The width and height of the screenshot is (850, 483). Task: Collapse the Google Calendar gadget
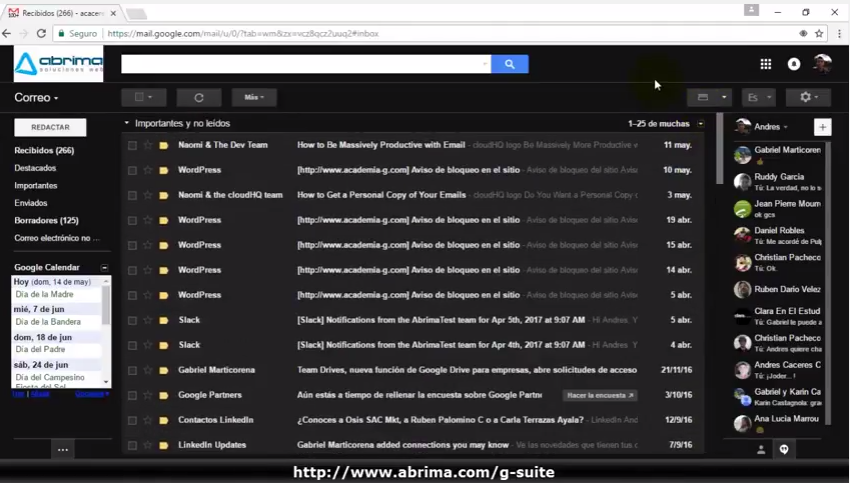(104, 267)
